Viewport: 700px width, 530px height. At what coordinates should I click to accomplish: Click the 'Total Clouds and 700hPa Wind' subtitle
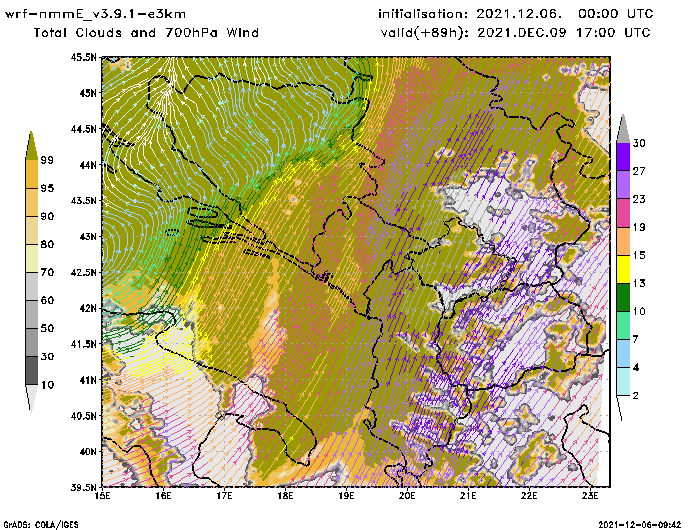coord(146,33)
